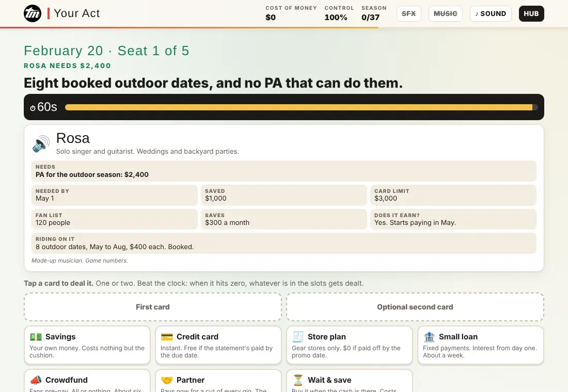568x392 pixels.
Task: Click the megaphone icon on Crowdfund card
Action: [36, 380]
